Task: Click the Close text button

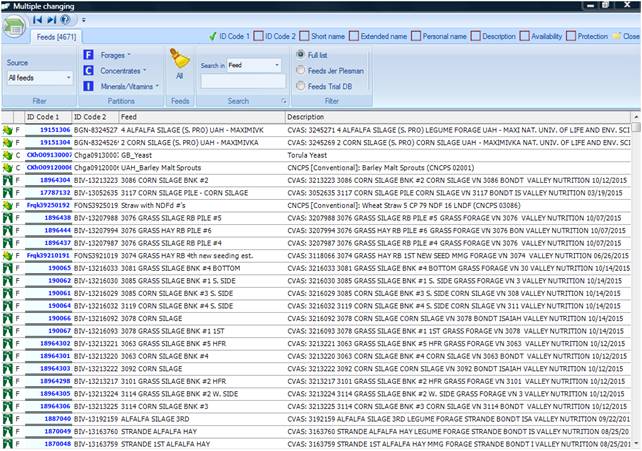Action: [631, 36]
